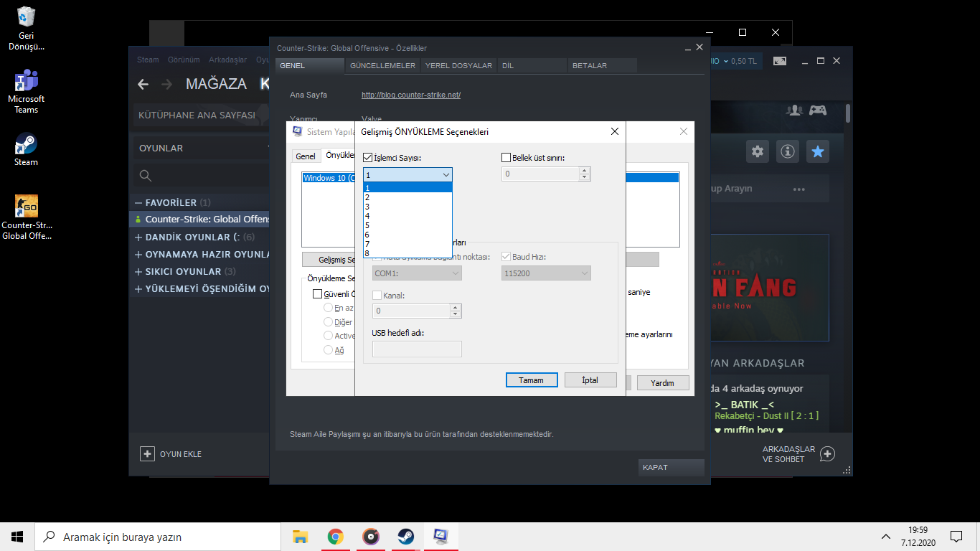Image resolution: width=980 pixels, height=551 pixels.
Task: Select the Active radio option
Action: click(x=329, y=336)
